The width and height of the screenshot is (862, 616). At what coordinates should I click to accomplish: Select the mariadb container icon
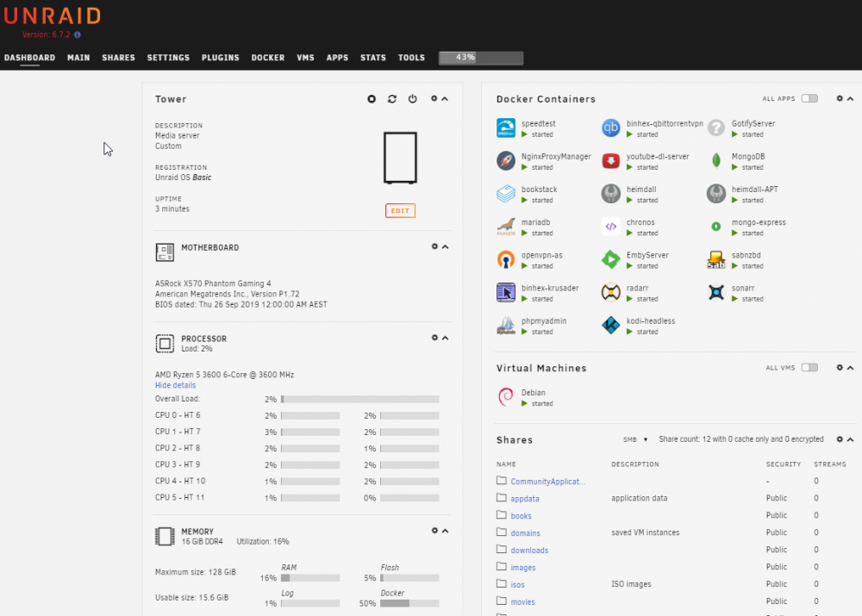coord(506,227)
